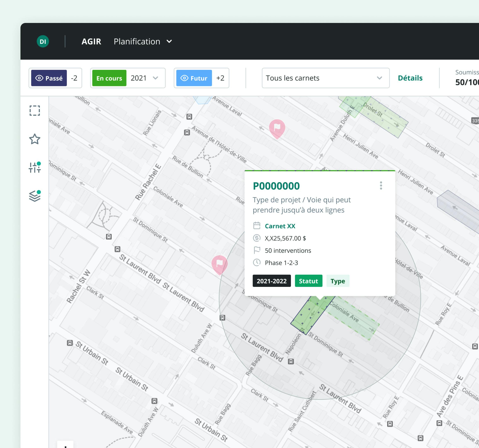This screenshot has height=448, width=479.
Task: Open the Planification dropdown menu
Action: tap(143, 41)
